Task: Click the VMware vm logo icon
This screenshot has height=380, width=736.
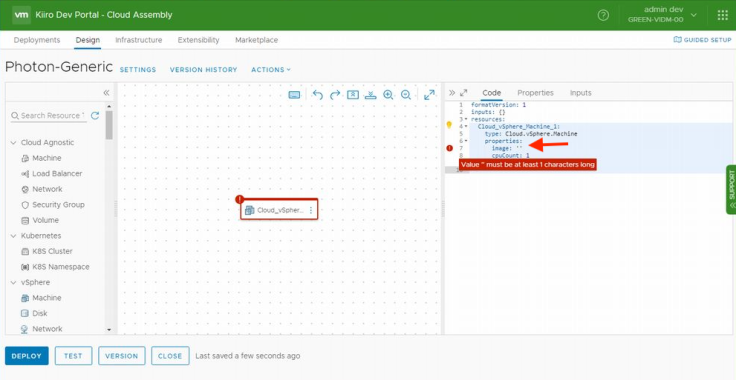Action: click(x=22, y=15)
